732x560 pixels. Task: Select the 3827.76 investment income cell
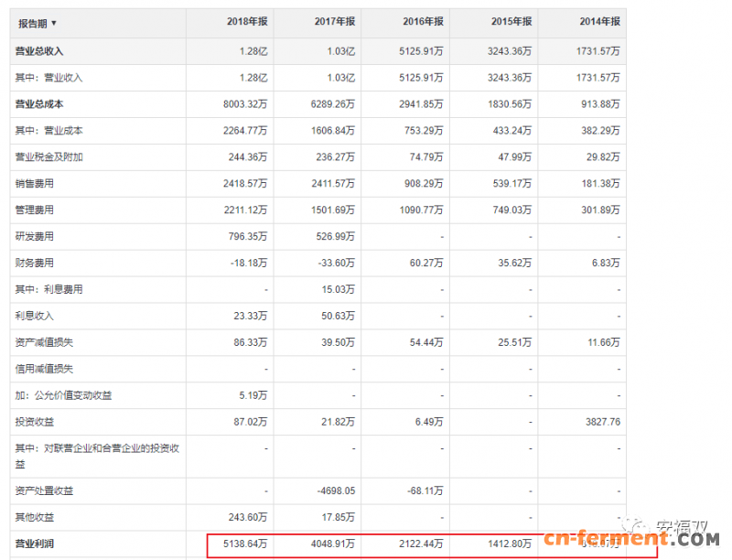[601, 422]
